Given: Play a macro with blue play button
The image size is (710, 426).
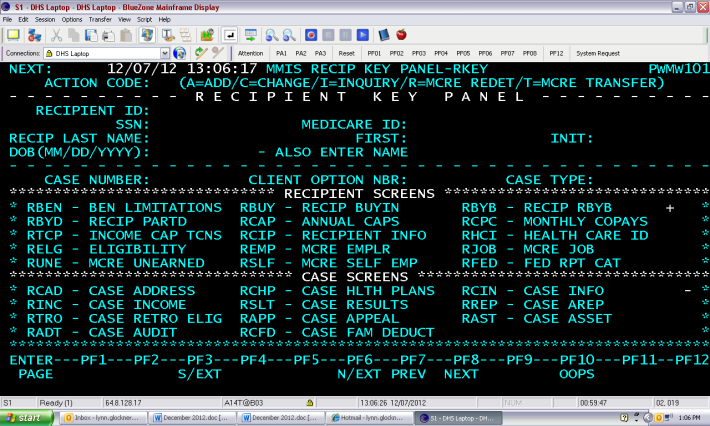Looking at the screenshot, I should coord(363,35).
